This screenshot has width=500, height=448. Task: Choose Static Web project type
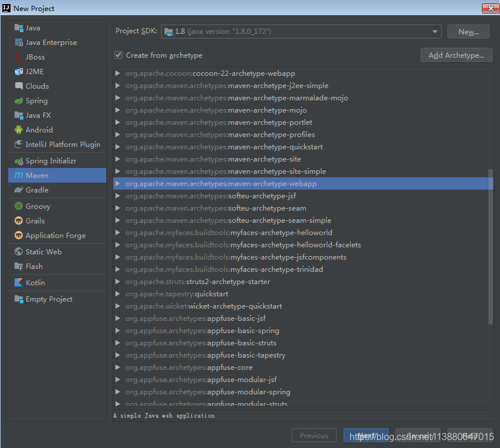57,252
